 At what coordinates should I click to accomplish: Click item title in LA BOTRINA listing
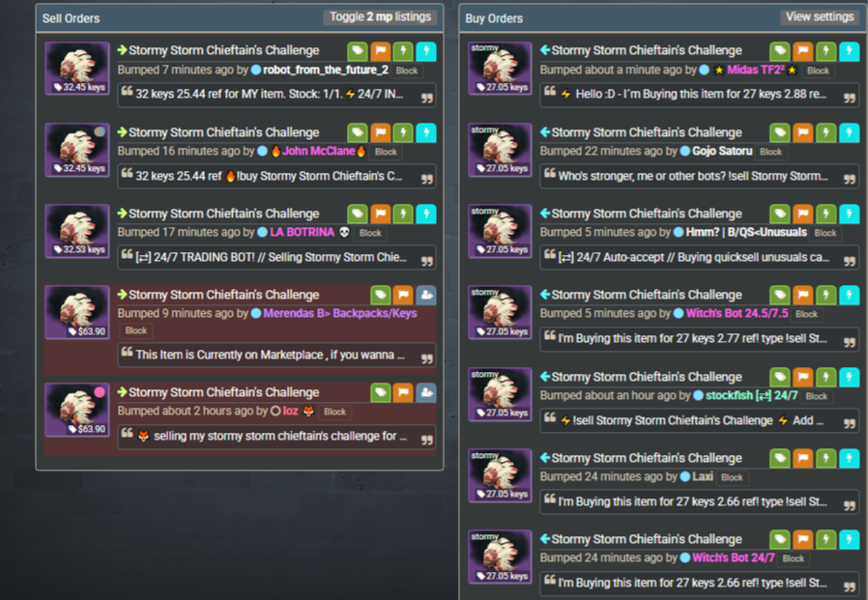click(x=223, y=214)
